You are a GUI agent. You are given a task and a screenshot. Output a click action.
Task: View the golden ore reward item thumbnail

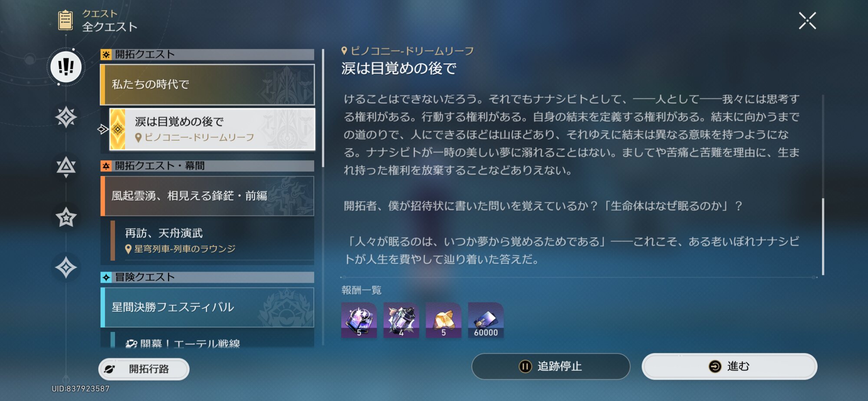(x=444, y=320)
